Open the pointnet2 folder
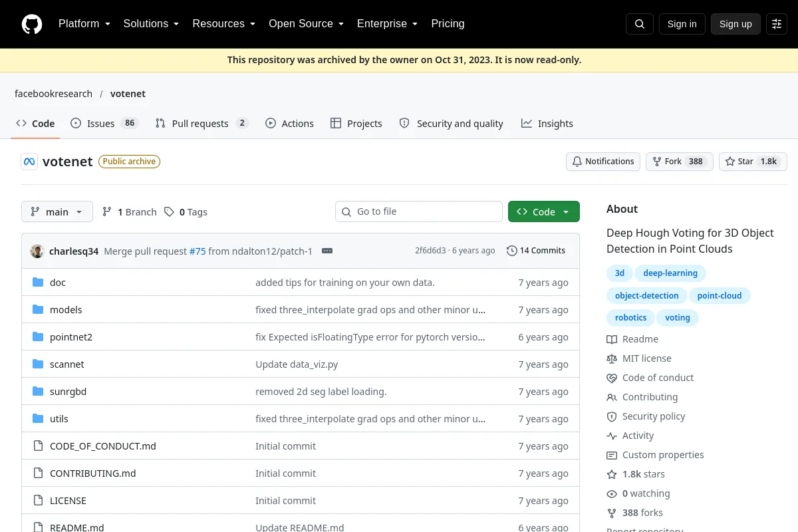This screenshot has height=532, width=798. [71, 337]
